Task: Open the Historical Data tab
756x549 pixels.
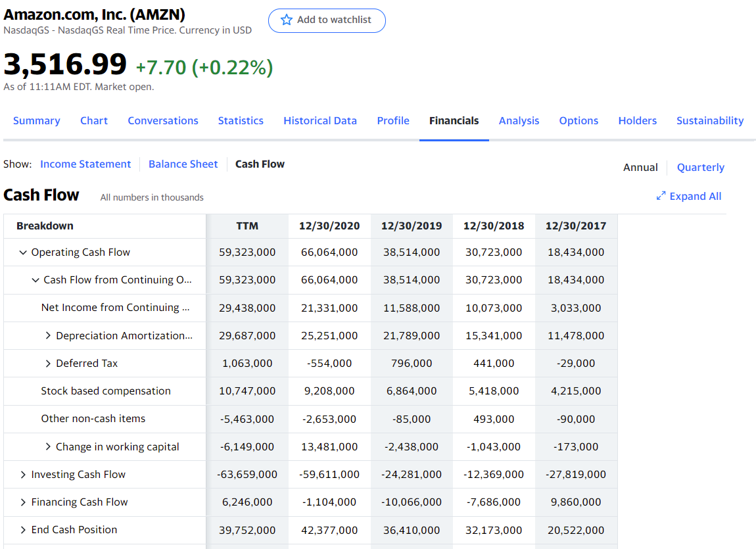Action: click(320, 120)
